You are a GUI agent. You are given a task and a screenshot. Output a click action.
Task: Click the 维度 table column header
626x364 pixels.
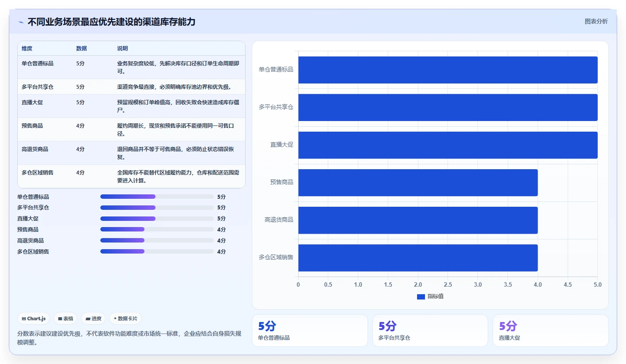(27, 49)
